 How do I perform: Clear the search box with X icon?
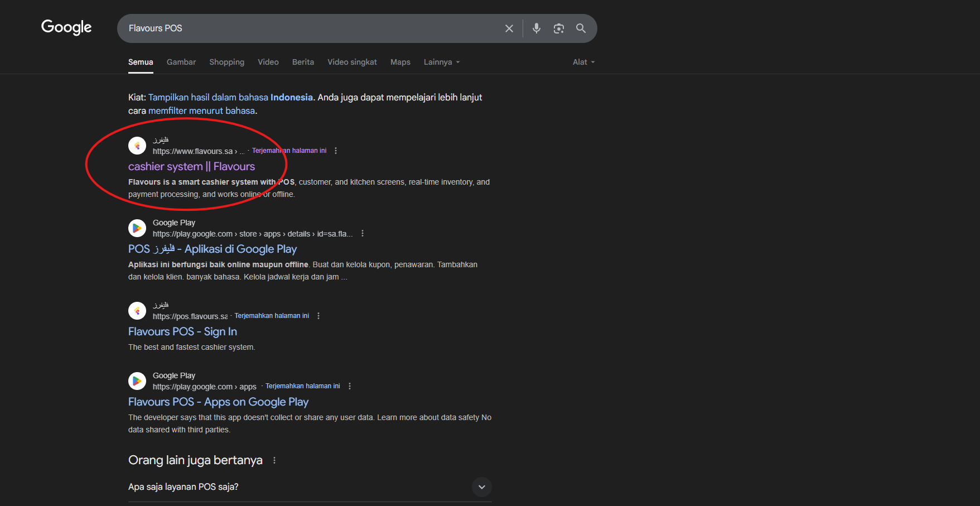point(509,28)
